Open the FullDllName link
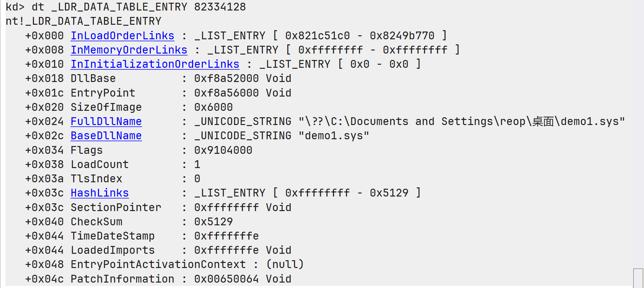This screenshot has width=644, height=288. pos(106,121)
